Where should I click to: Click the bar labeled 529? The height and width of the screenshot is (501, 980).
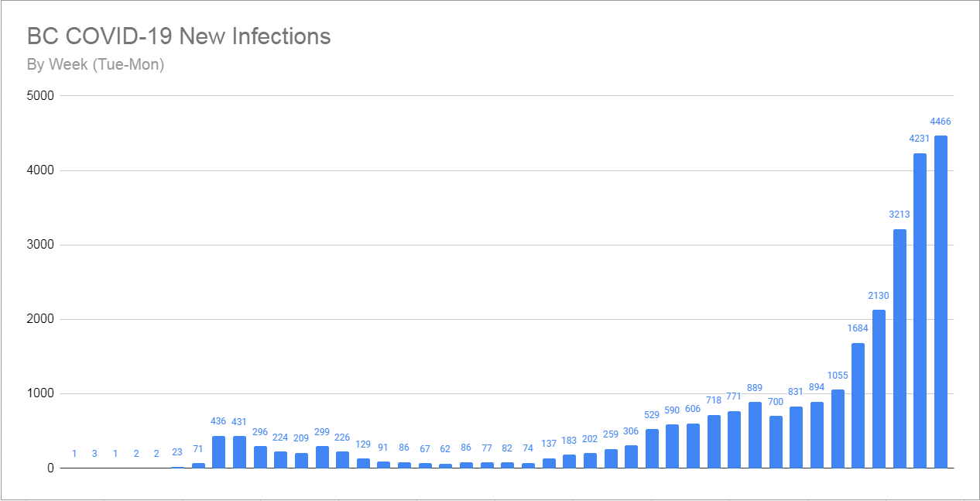click(x=652, y=449)
